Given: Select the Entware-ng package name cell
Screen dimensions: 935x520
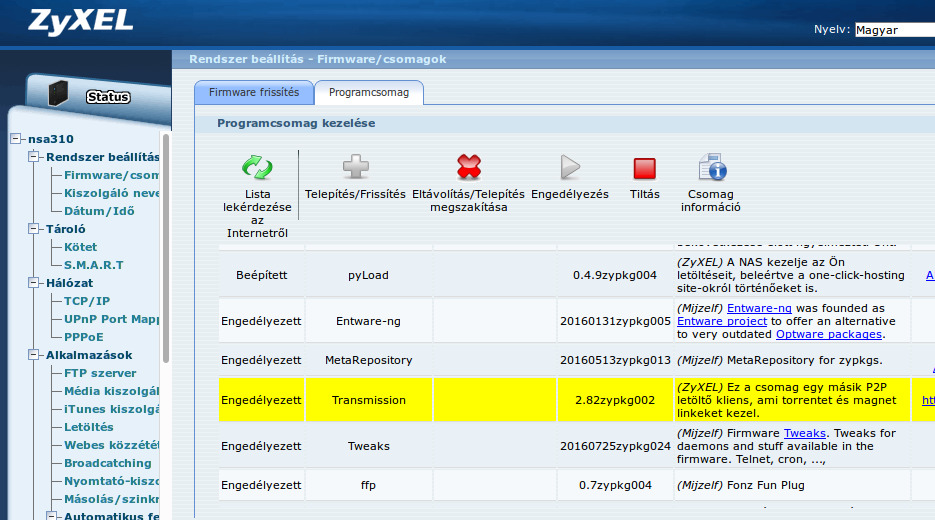Looking at the screenshot, I should (369, 321).
